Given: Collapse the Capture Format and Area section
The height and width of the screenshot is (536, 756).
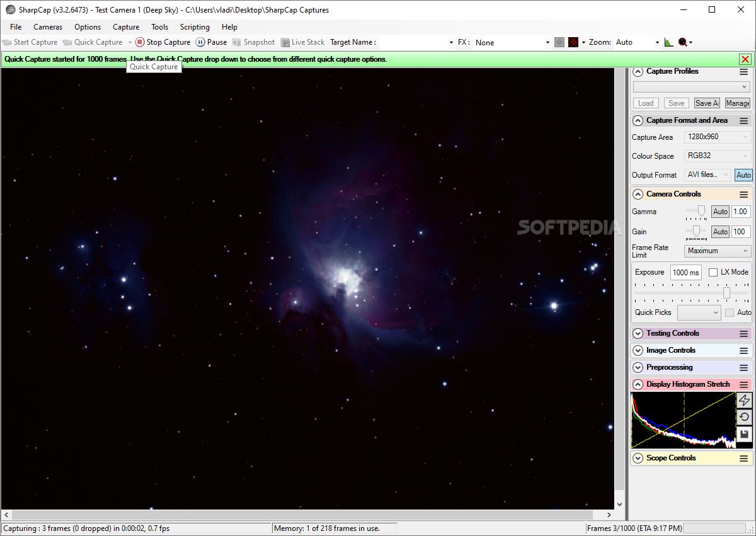Looking at the screenshot, I should [x=638, y=120].
